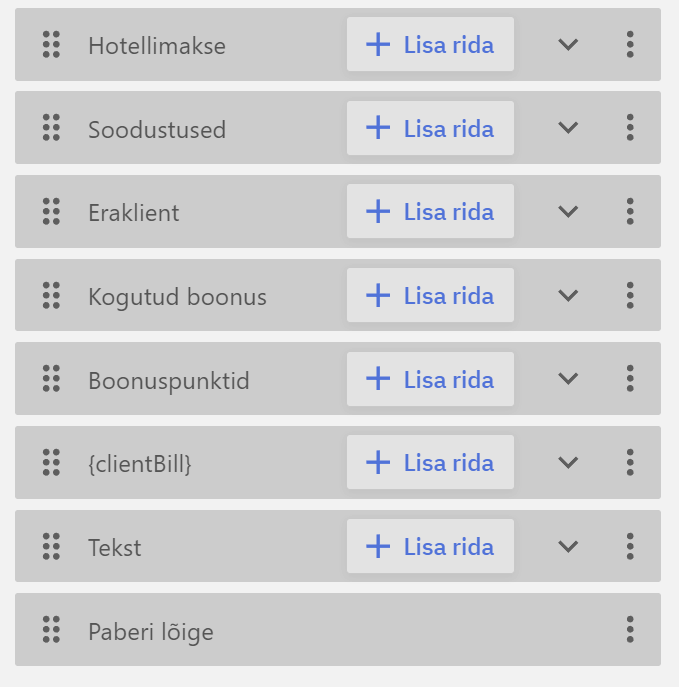The image size is (679, 687).
Task: Expand the Boonuspunktid section chevron
Action: (568, 379)
